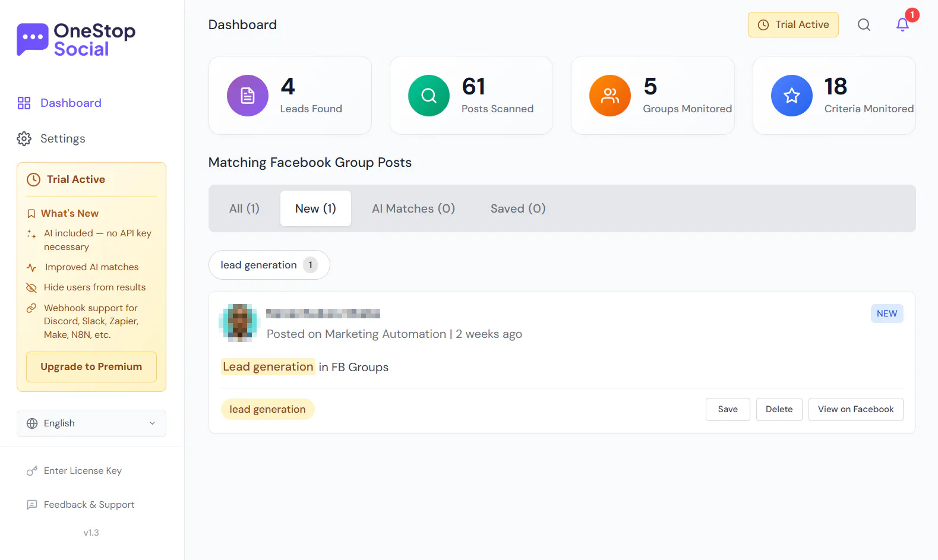The width and height of the screenshot is (938, 560).
Task: Click the Posts Scanned search icon
Action: tap(429, 96)
